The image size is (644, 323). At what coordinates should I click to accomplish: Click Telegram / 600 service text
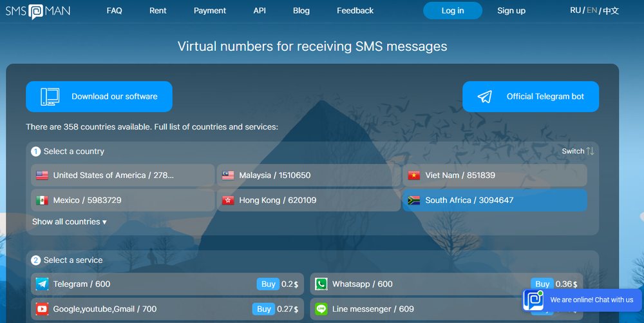click(x=82, y=284)
